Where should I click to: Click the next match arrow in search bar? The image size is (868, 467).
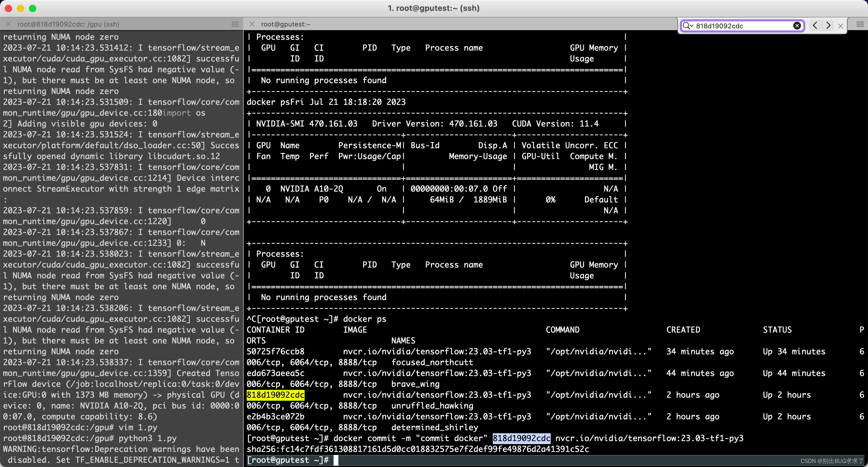pos(828,25)
